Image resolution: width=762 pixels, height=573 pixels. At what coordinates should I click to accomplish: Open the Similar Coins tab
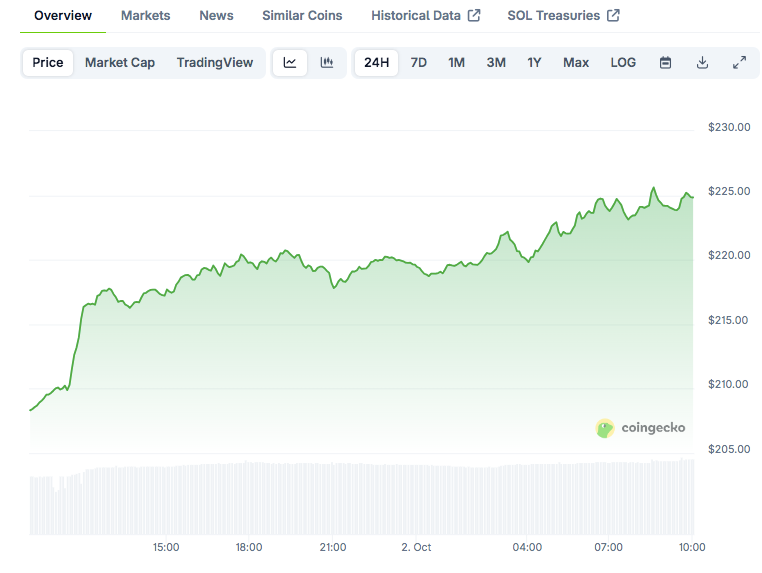pyautogui.click(x=302, y=16)
